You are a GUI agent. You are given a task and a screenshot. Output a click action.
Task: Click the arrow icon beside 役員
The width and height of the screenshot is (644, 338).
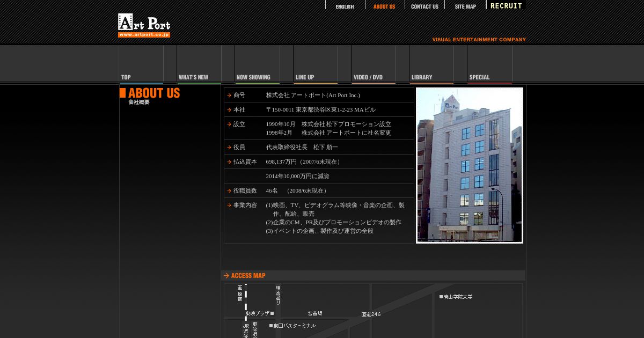(x=229, y=148)
